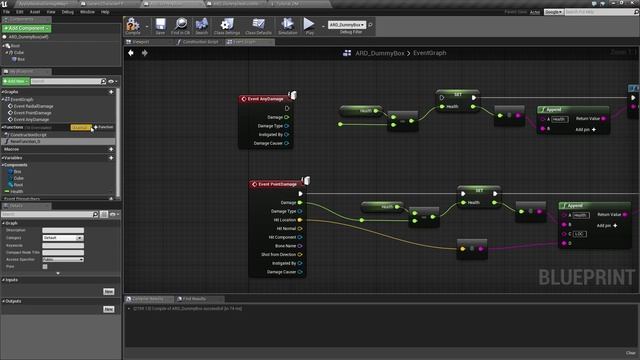
Task: Open the View menu
Action: point(51,12)
